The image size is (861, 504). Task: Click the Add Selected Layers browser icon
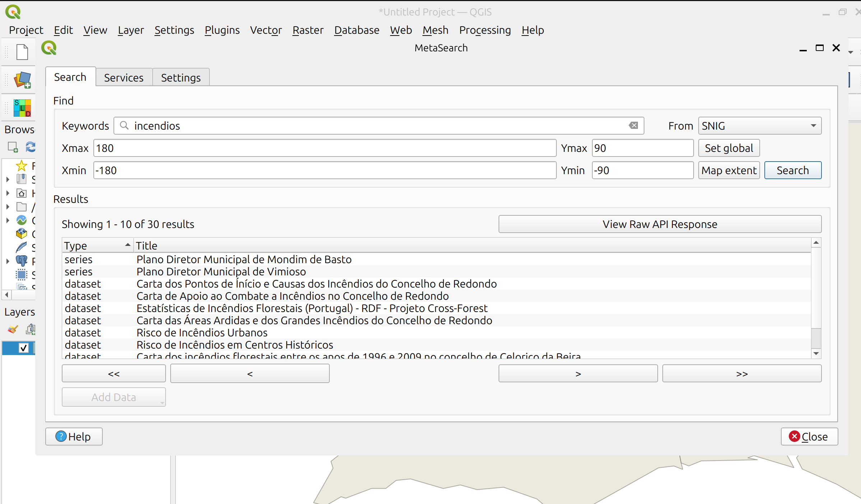tap(13, 147)
